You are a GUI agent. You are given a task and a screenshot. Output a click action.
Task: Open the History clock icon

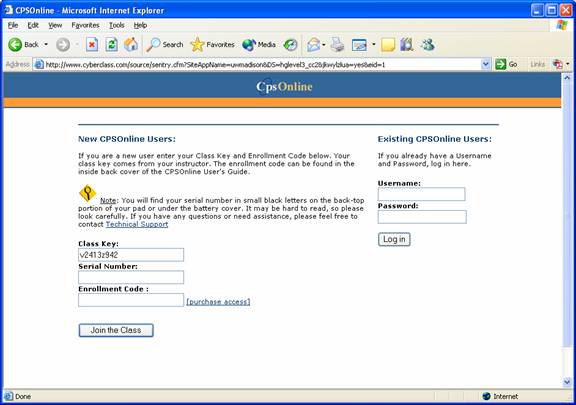290,45
